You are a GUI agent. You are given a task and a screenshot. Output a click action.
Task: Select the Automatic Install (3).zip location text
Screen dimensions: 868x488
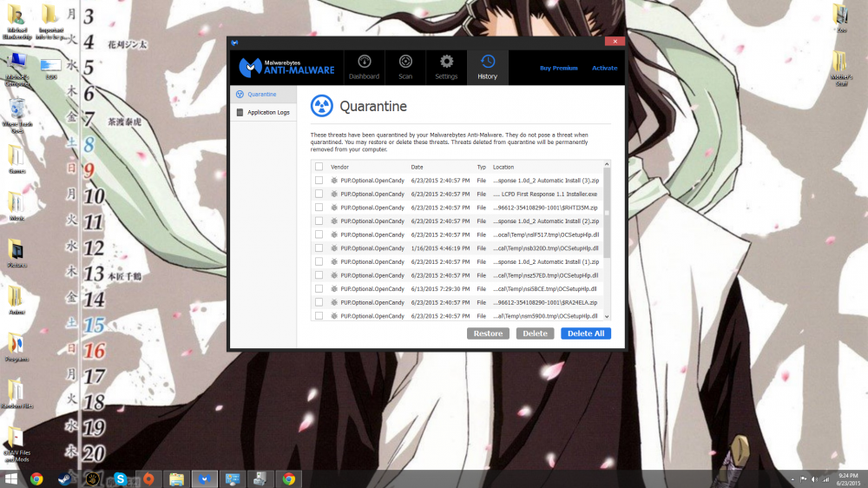click(x=546, y=181)
